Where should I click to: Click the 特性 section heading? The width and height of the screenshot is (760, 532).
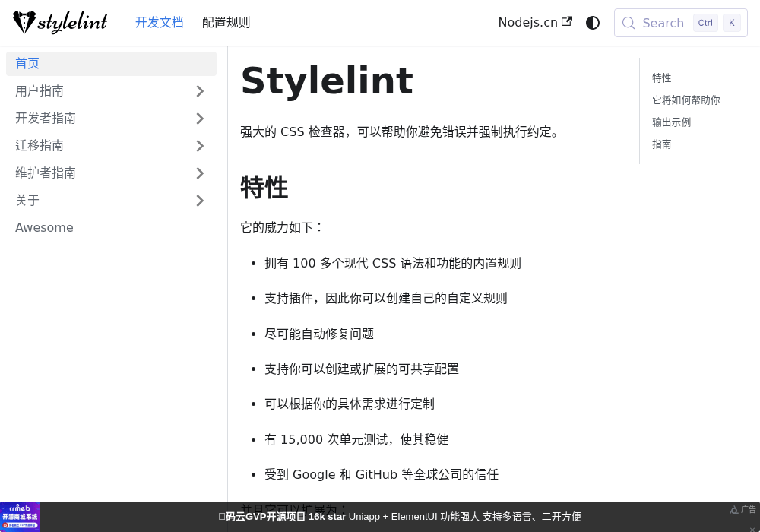point(264,187)
